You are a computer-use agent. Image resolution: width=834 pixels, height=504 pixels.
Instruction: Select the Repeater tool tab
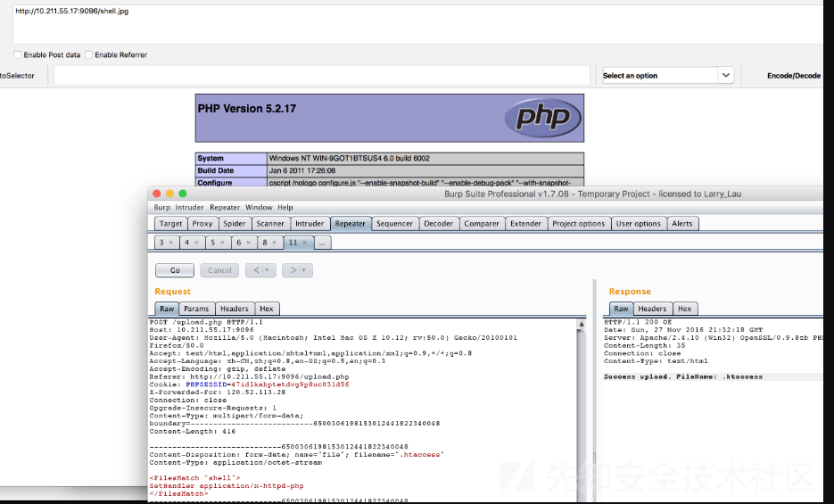point(350,224)
